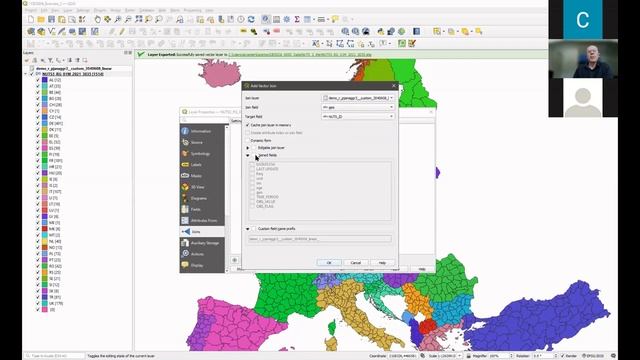This screenshot has width=640, height=360.
Task: Click the locator search bar at bottom-left
Action: pos(54,356)
